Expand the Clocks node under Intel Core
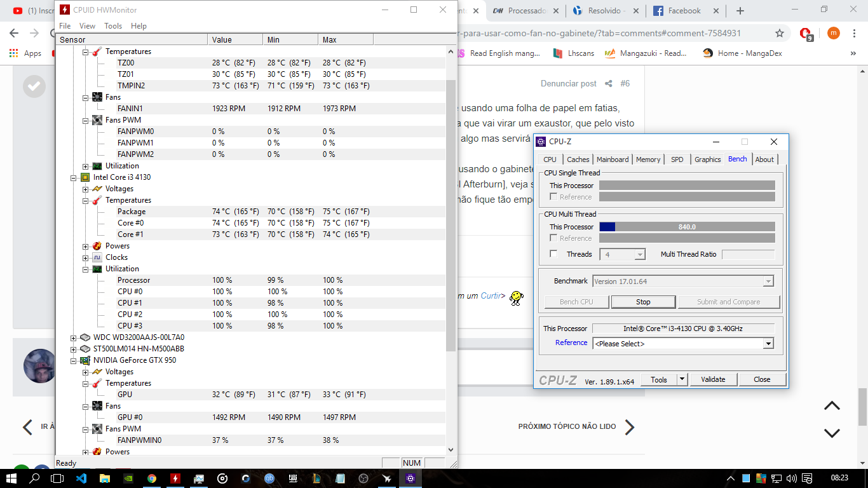The width and height of the screenshot is (868, 488). (85, 257)
